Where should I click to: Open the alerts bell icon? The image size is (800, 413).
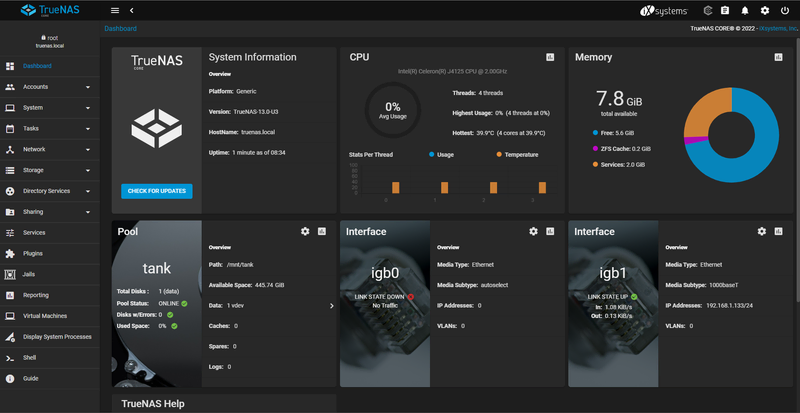(745, 10)
